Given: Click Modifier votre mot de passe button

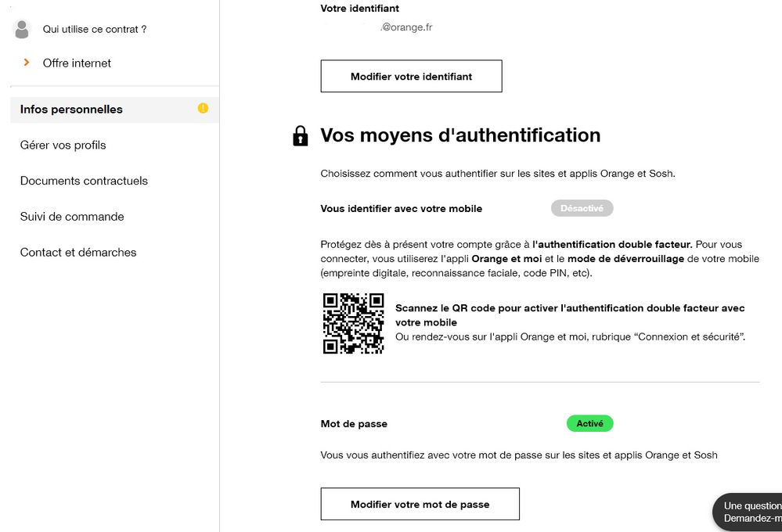Looking at the screenshot, I should click(x=420, y=504).
